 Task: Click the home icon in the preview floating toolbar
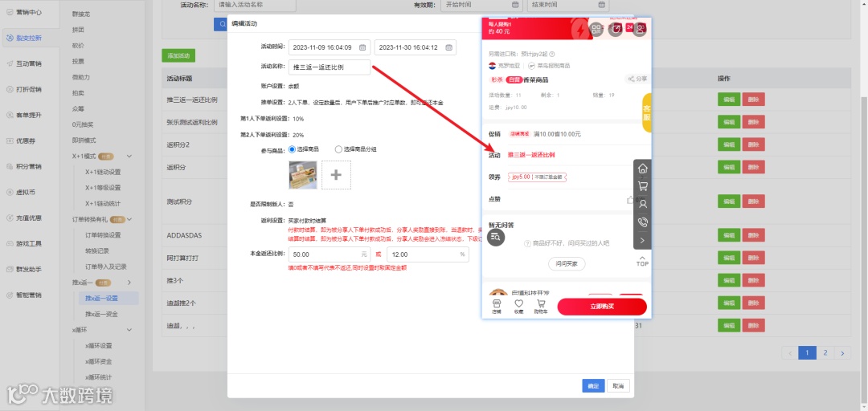point(643,169)
